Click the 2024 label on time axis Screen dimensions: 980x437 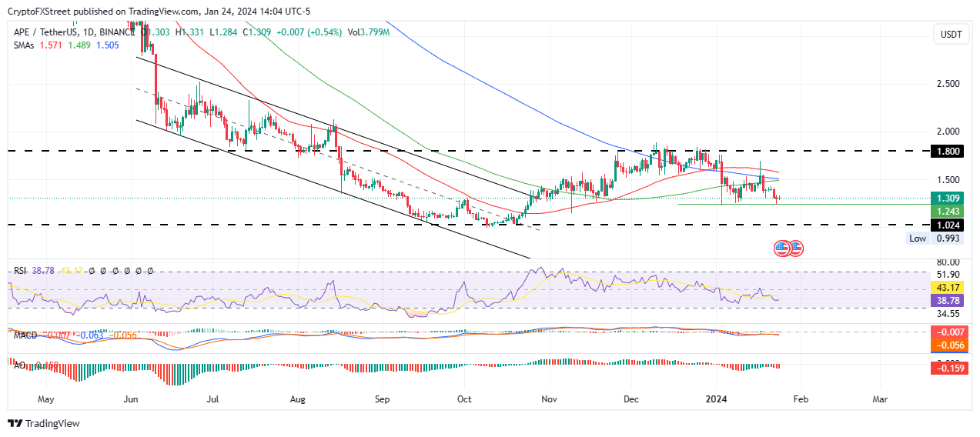tap(717, 400)
